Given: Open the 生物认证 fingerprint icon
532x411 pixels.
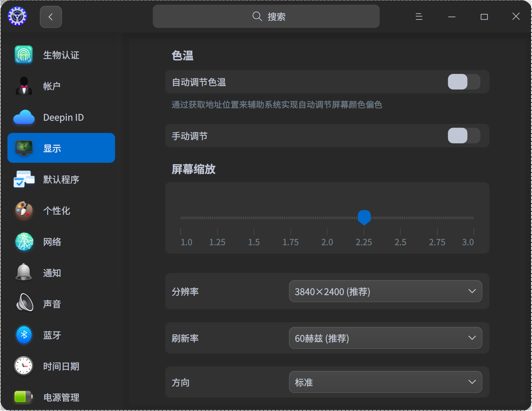Looking at the screenshot, I should pyautogui.click(x=24, y=55).
